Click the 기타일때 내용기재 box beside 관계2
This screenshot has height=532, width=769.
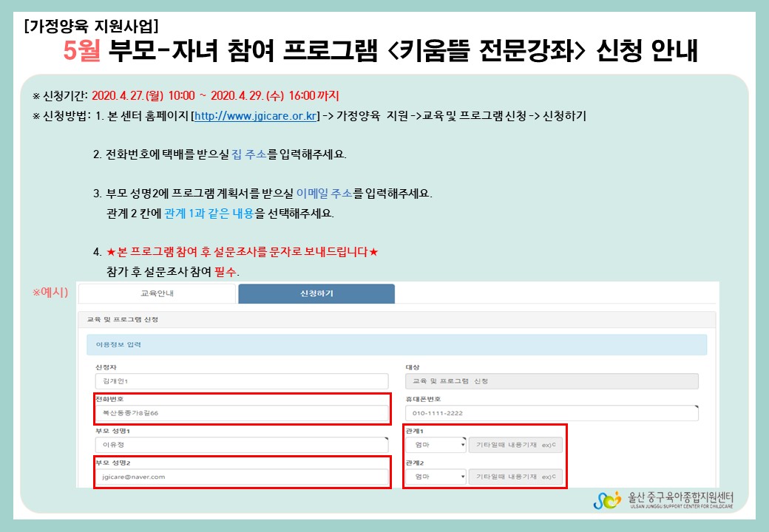(x=515, y=477)
